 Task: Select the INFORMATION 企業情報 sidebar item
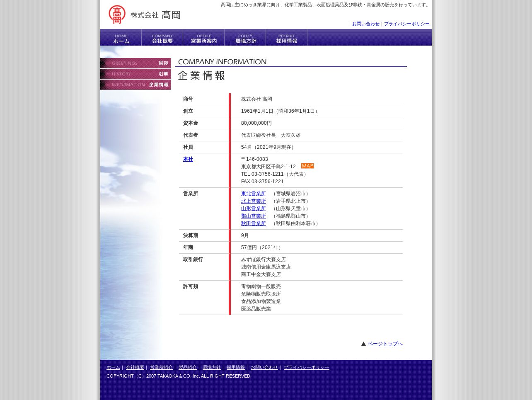click(135, 85)
